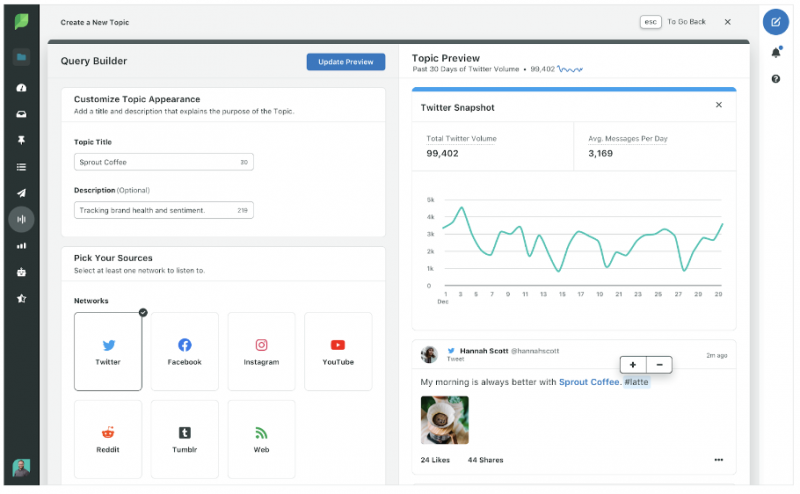800x494 pixels.
Task: Open the Smart Inbox tray icon
Action: click(x=21, y=114)
